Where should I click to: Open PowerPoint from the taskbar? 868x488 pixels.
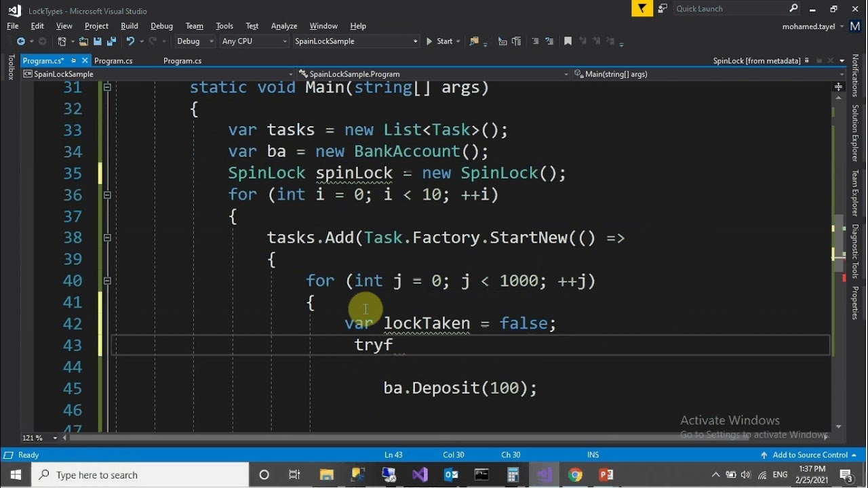[606, 474]
